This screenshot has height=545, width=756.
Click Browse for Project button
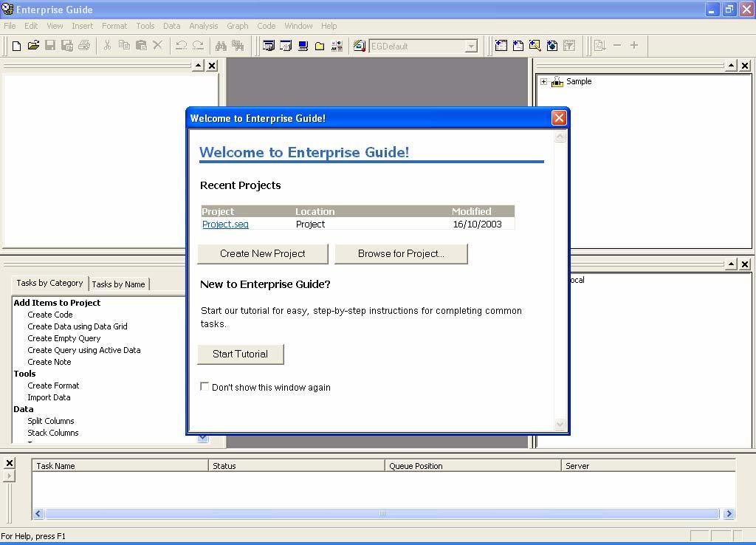click(401, 254)
